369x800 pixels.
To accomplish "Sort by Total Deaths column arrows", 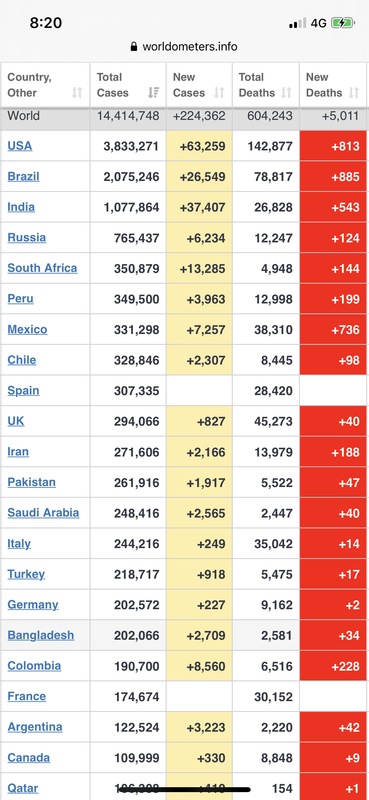I will click(x=286, y=92).
